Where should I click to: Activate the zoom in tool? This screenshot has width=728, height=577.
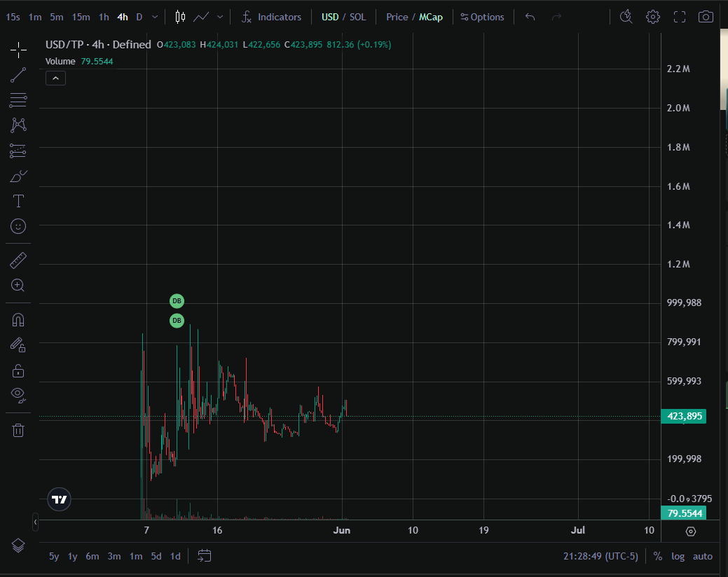18,285
